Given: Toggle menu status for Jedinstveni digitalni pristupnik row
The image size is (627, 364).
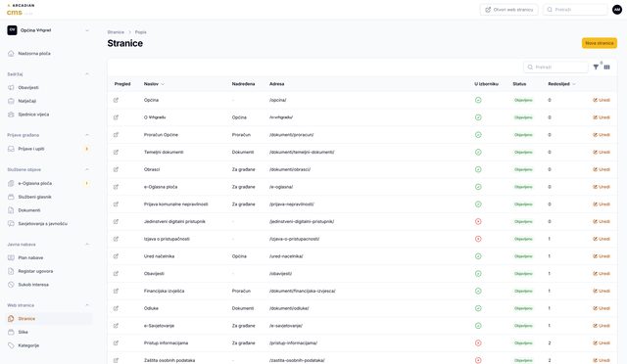Looking at the screenshot, I should click(x=478, y=222).
